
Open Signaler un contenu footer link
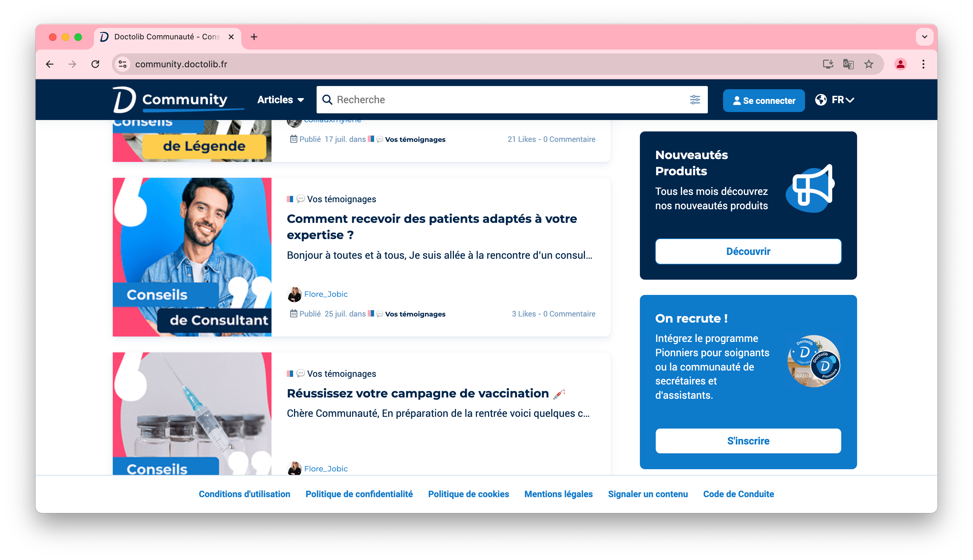648,494
